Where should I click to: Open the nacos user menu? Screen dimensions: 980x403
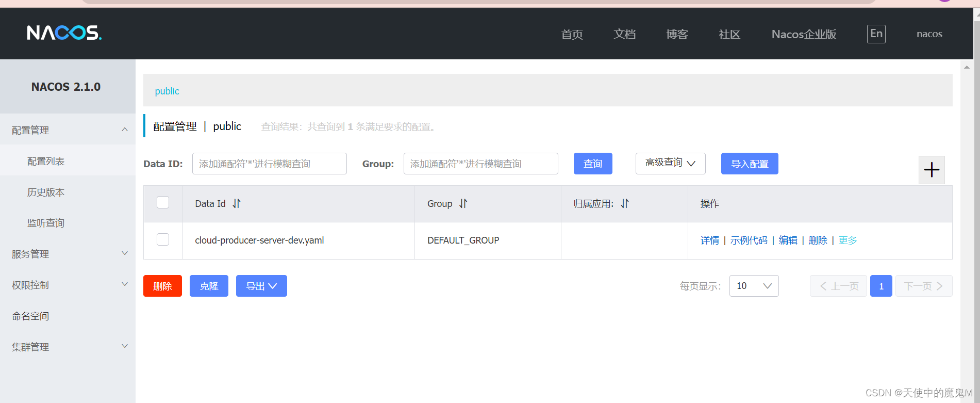tap(929, 34)
